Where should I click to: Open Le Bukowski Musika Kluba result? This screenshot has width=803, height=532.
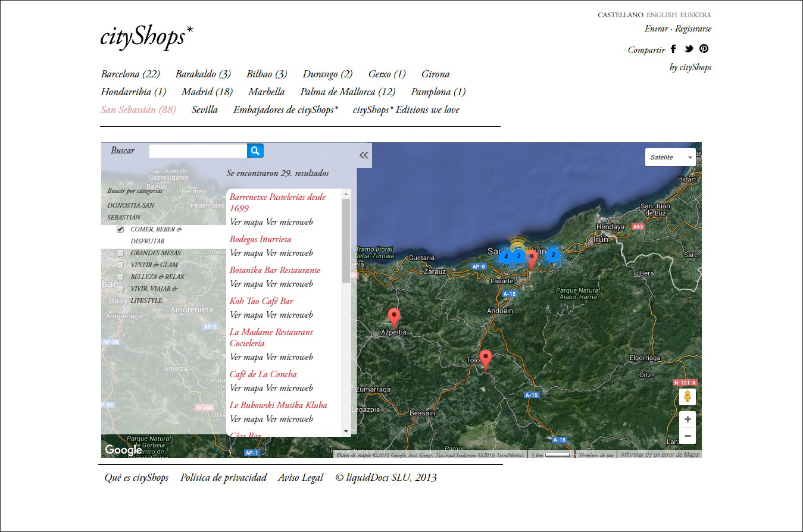[278, 405]
